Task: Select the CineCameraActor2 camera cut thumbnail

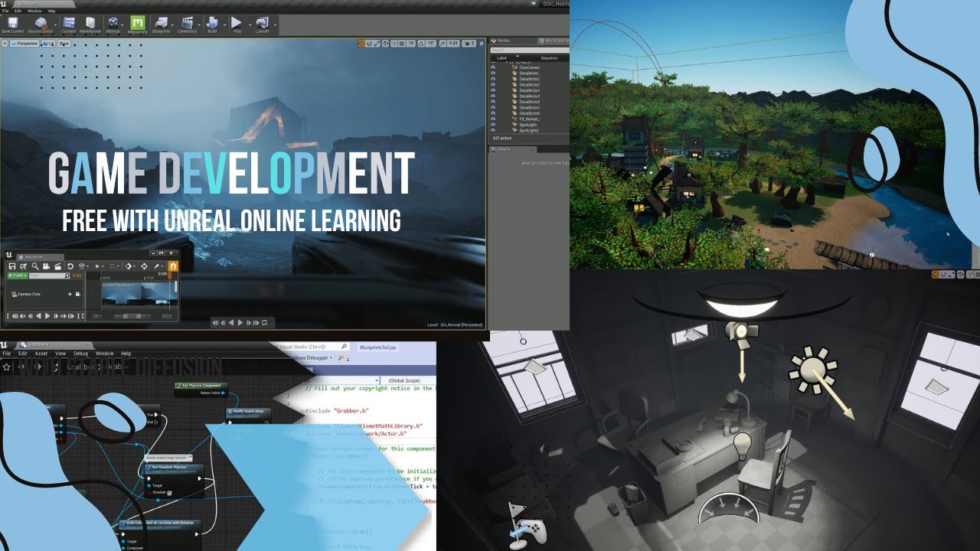Action: pos(140,295)
